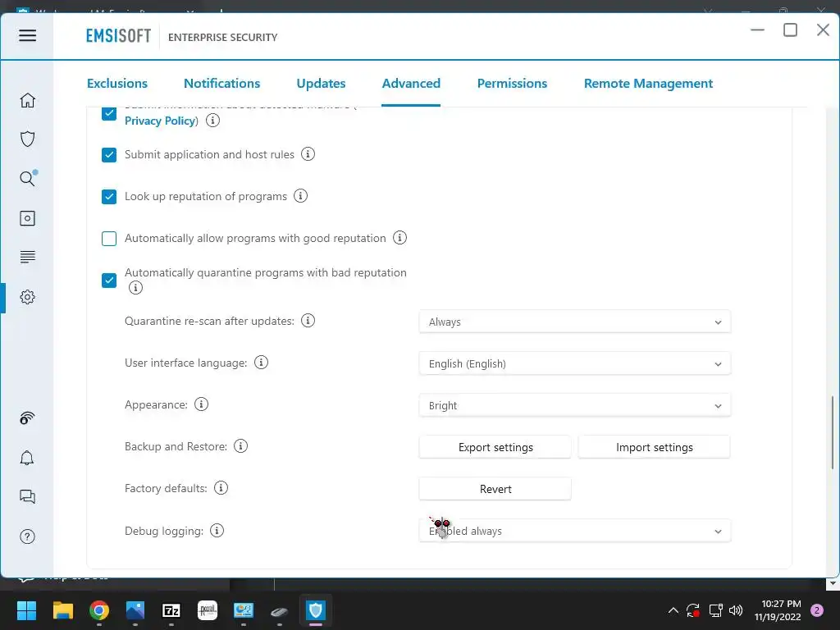Click the Import settings button
The width and height of the screenshot is (840, 630).
coord(654,447)
